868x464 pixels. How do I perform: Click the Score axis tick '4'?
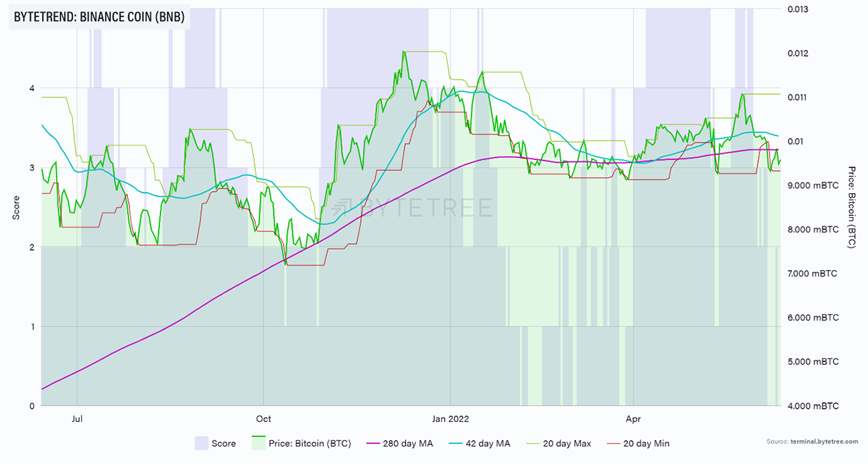click(32, 88)
